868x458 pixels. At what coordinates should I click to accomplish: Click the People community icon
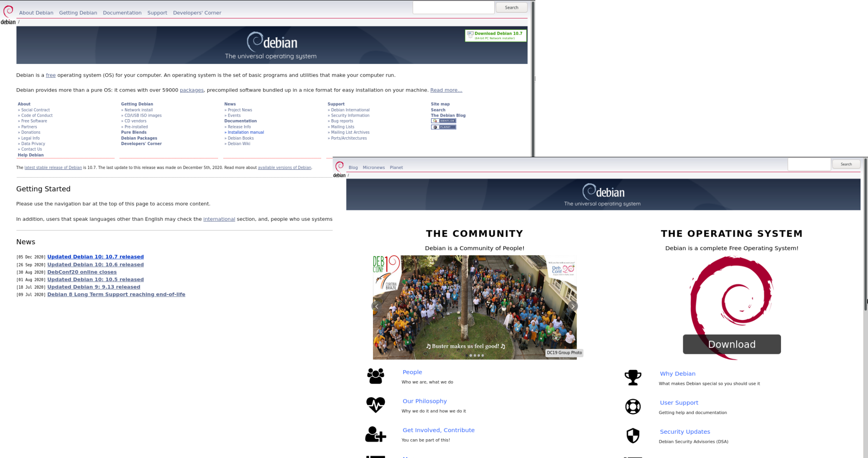pos(375,376)
